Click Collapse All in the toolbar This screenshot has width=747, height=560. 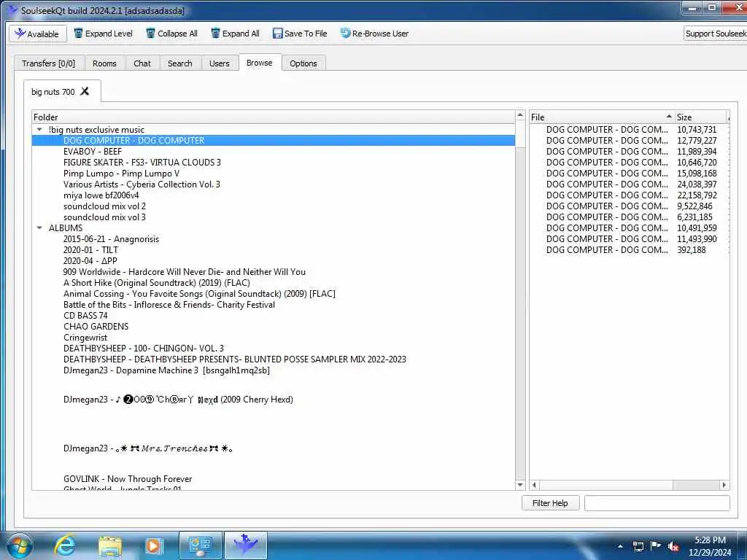171,34
